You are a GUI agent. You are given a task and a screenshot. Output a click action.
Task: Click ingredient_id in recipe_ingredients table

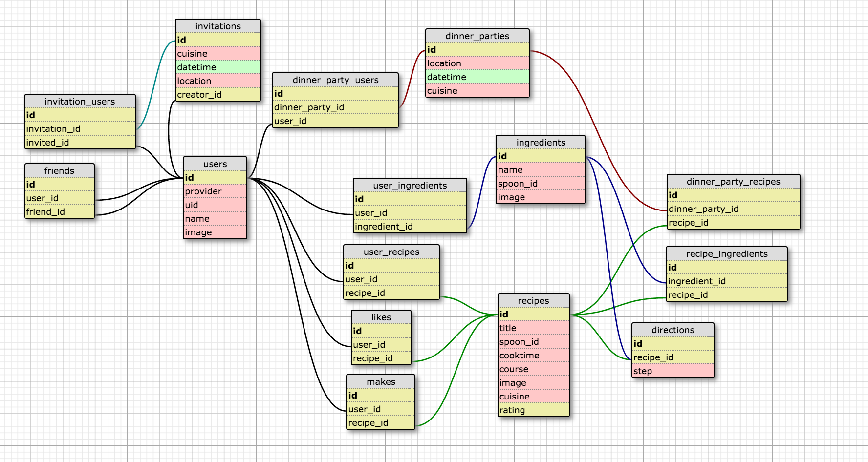[x=727, y=281]
